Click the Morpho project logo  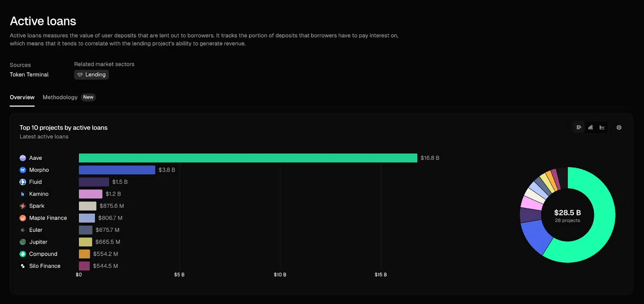click(23, 170)
